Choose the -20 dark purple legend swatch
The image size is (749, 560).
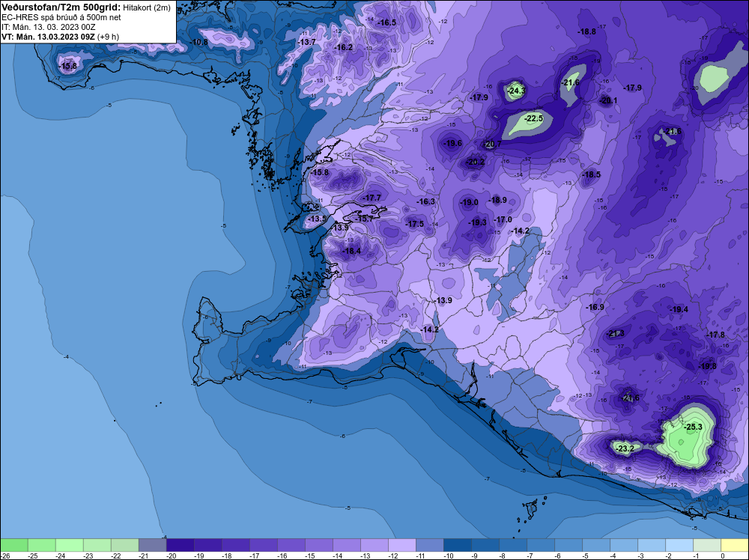[x=180, y=545]
